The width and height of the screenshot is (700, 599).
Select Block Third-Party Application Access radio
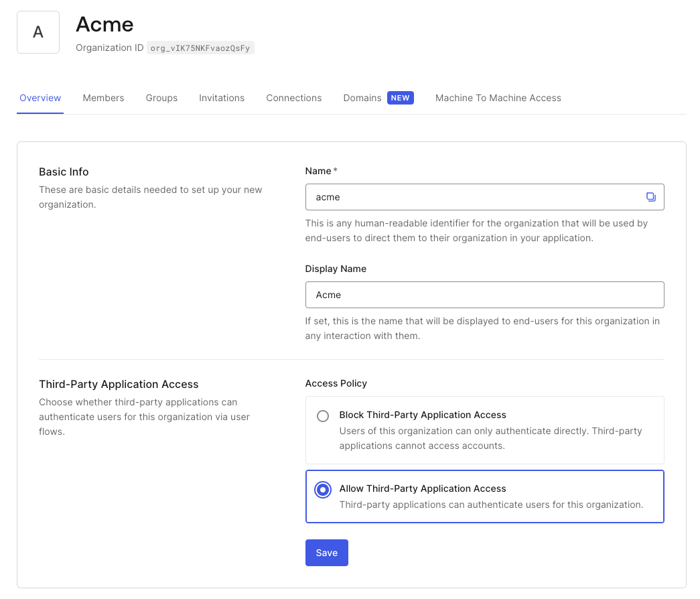pos(323,416)
